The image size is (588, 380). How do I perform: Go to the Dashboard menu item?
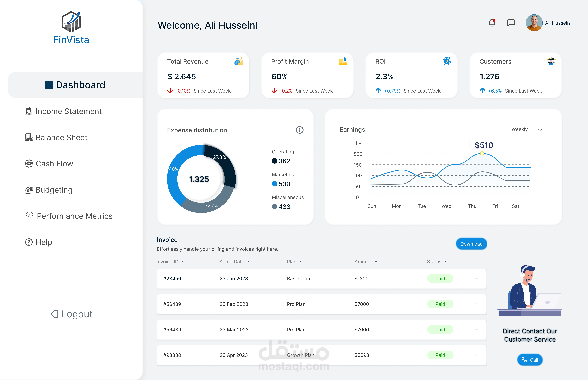[x=75, y=85]
